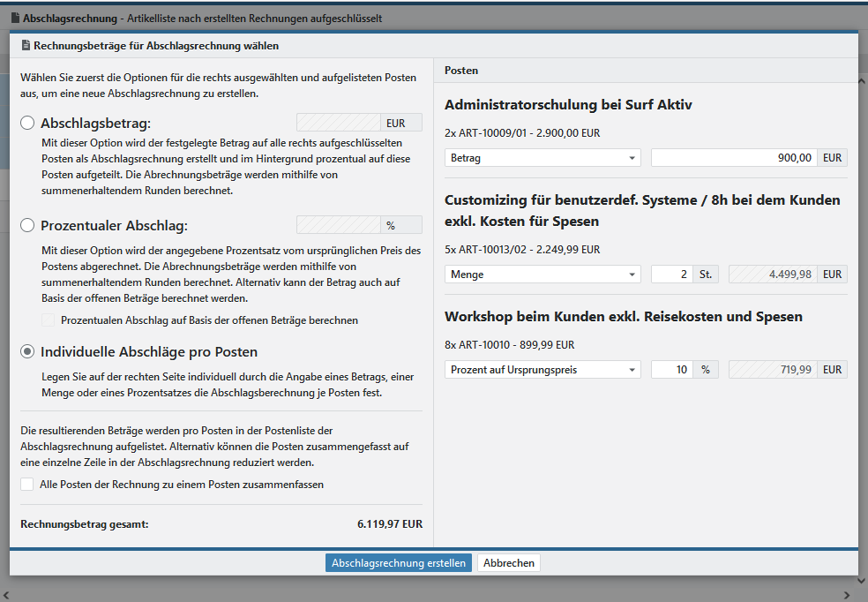The width and height of the screenshot is (868, 602).
Task: Select the Abschlagsbetrag radio option
Action: click(x=27, y=124)
